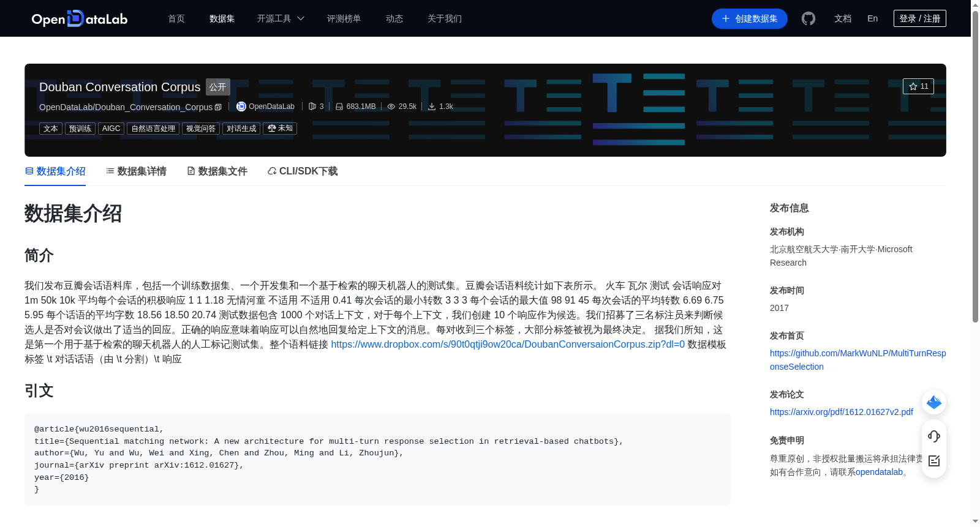Open the CLI/SDK下载 tab
The image size is (980, 527).
(x=303, y=171)
